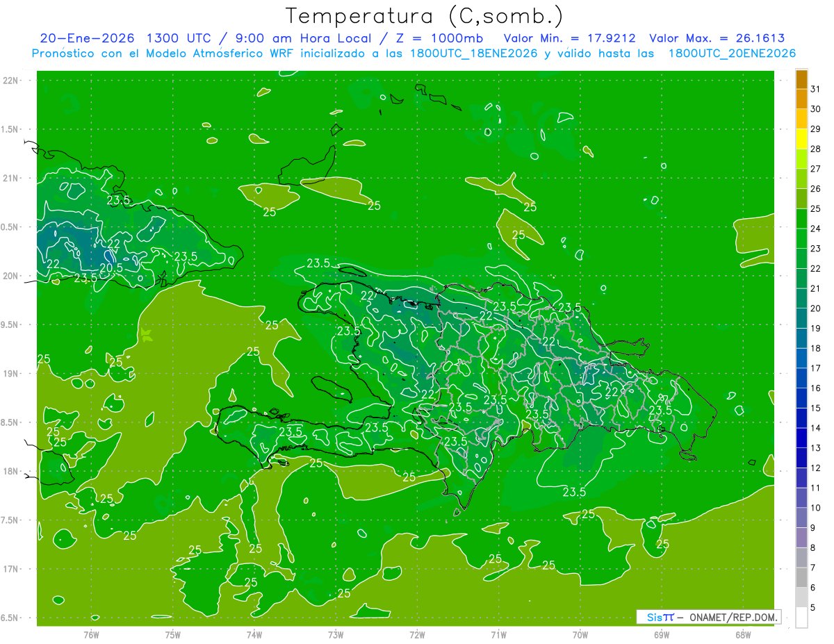Click the "Valor Min. = 17.9212" readout
Screen dimensions: 834x644
coord(569,38)
